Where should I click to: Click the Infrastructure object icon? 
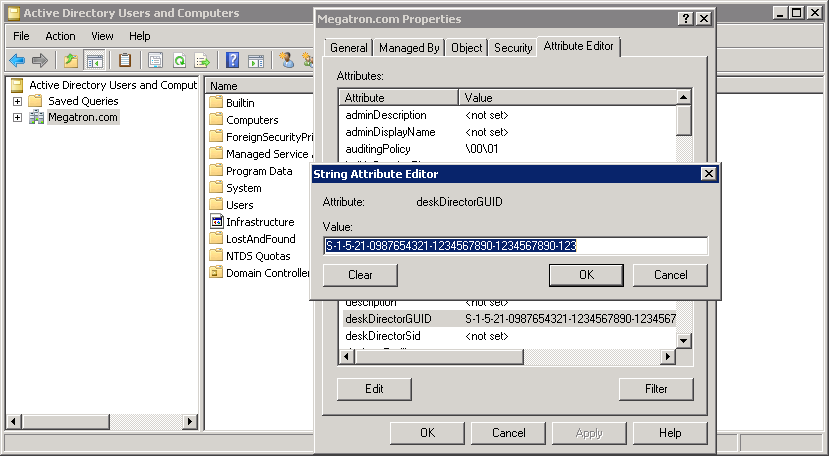(x=216, y=221)
